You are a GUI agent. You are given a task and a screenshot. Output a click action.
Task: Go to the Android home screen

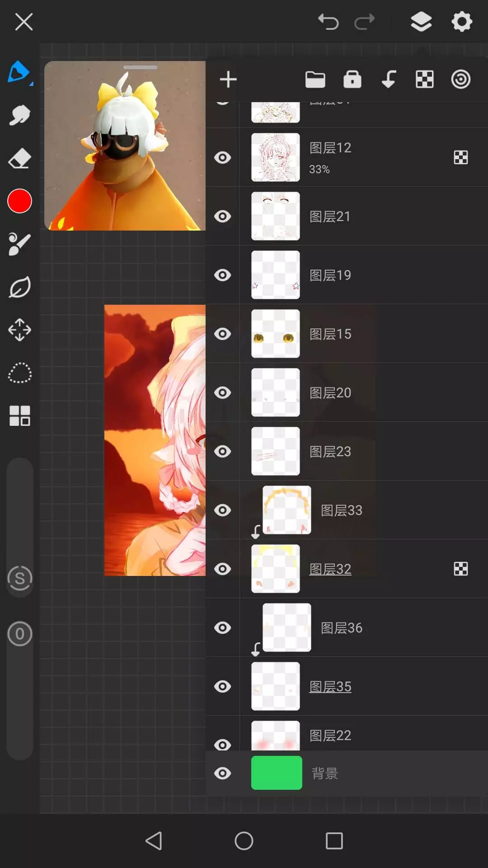click(x=244, y=841)
